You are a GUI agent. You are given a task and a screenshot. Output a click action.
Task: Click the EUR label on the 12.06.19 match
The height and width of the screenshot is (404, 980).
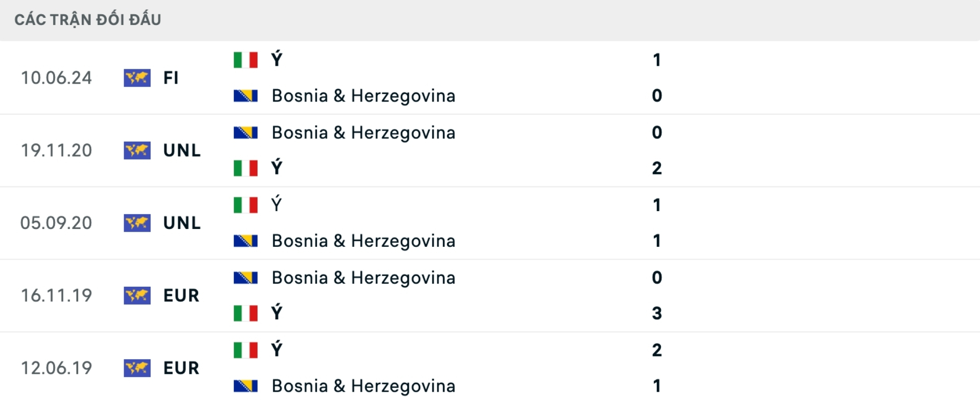point(181,368)
